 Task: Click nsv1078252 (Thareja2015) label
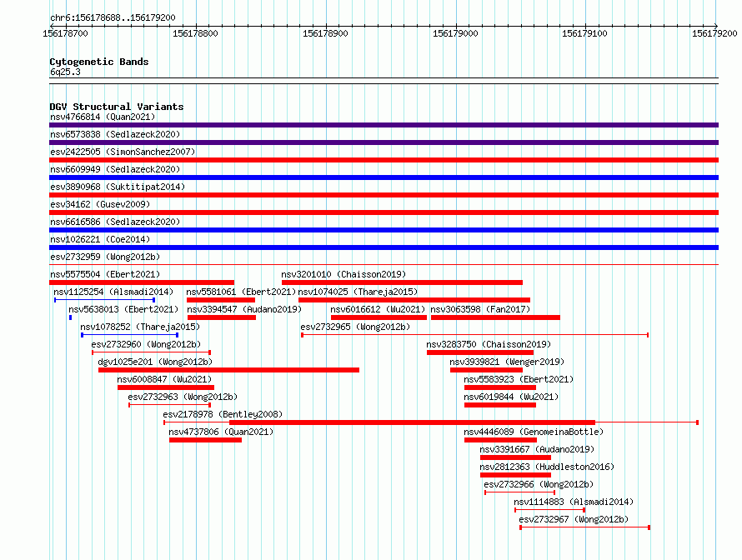click(x=140, y=327)
